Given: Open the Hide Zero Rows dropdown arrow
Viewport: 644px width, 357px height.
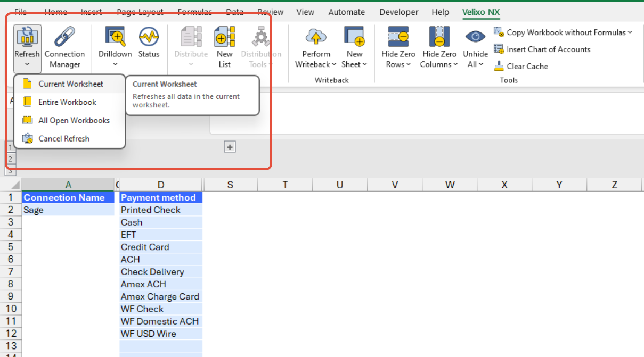Looking at the screenshot, I should pos(409,65).
